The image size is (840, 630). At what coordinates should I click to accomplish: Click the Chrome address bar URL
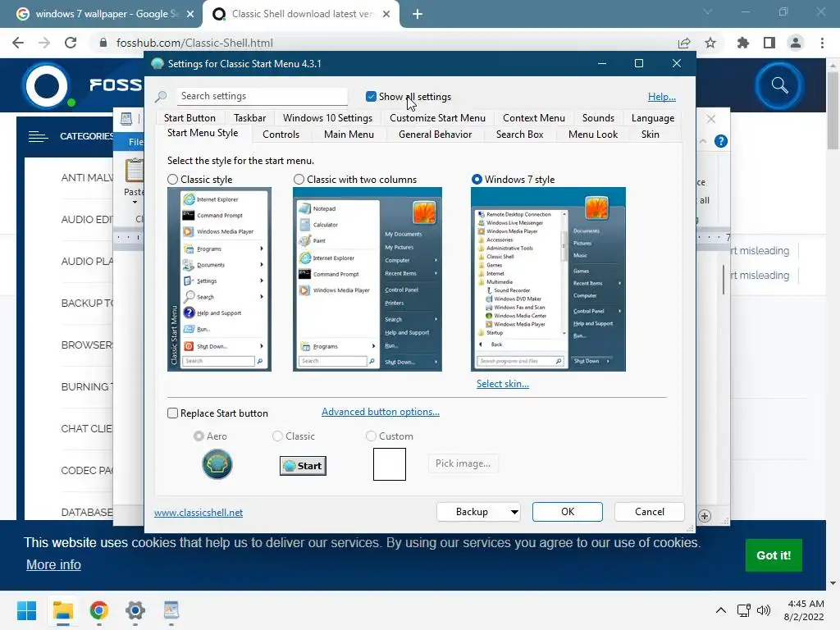point(194,43)
